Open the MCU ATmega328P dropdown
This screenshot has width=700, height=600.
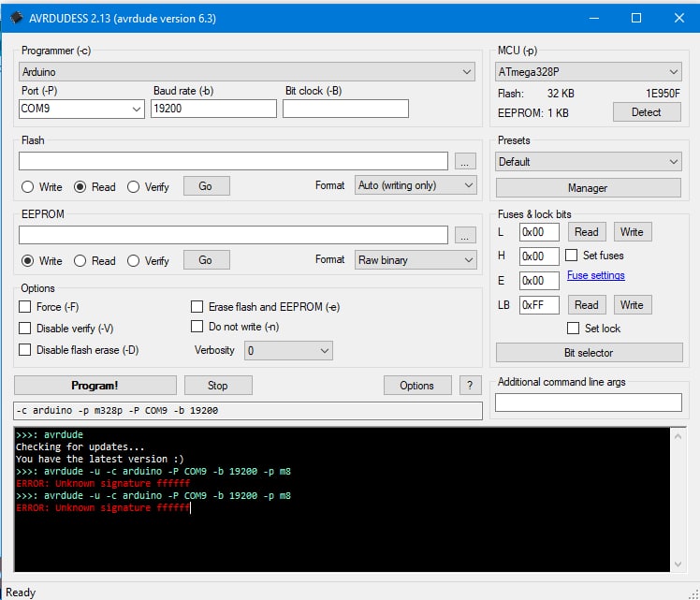point(588,72)
